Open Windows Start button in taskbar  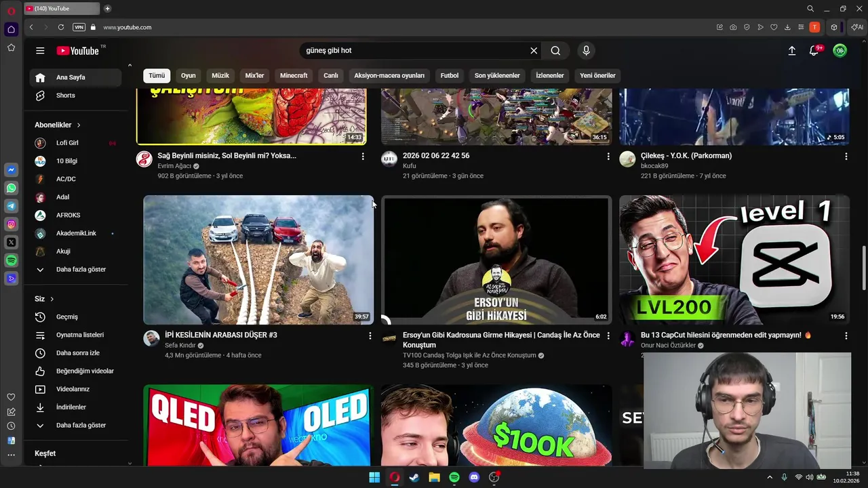[x=374, y=477]
